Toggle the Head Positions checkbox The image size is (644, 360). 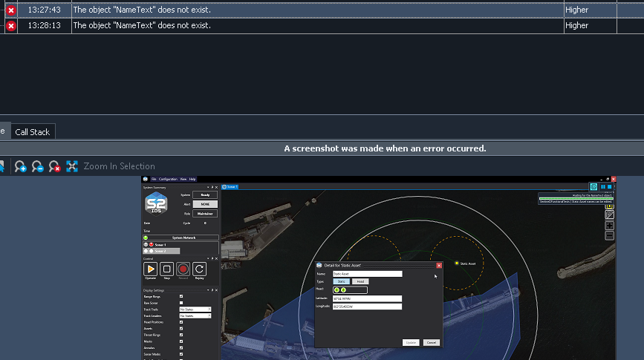pos(181,322)
